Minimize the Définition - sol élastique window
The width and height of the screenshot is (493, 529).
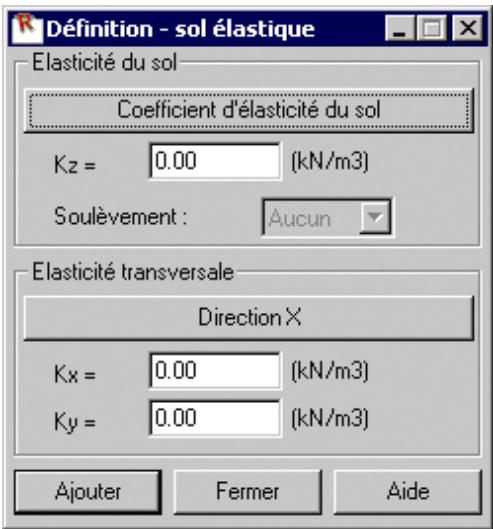tap(400, 28)
